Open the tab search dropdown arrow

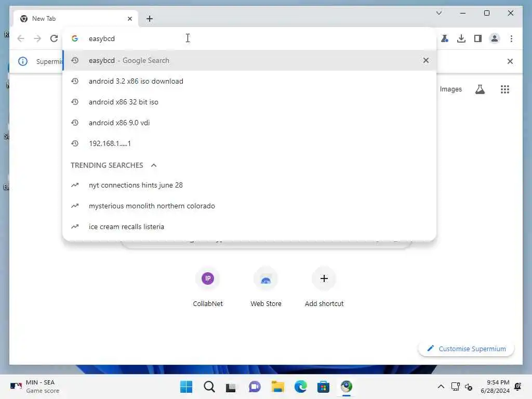(438, 13)
